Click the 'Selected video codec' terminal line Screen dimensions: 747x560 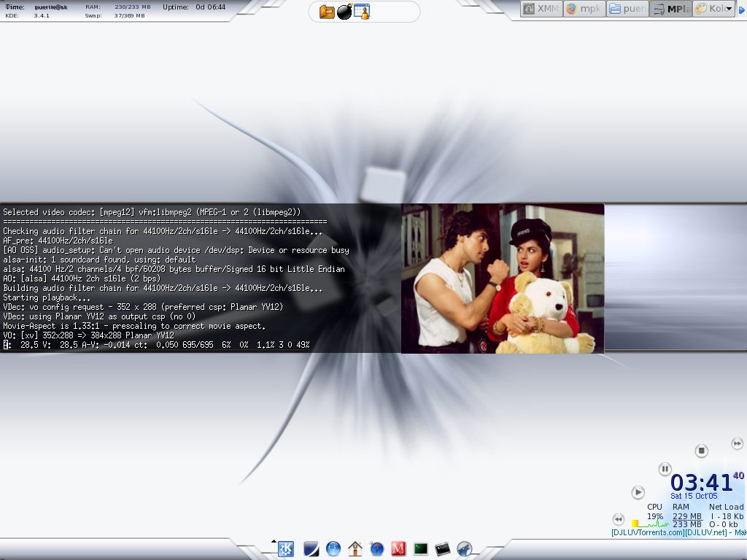[152, 212]
